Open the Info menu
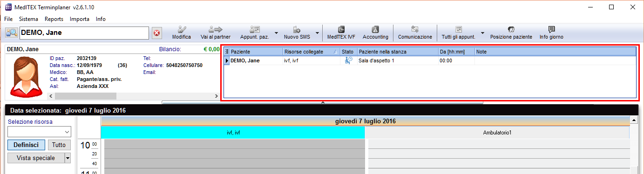This screenshot has width=644, height=174. point(101,19)
